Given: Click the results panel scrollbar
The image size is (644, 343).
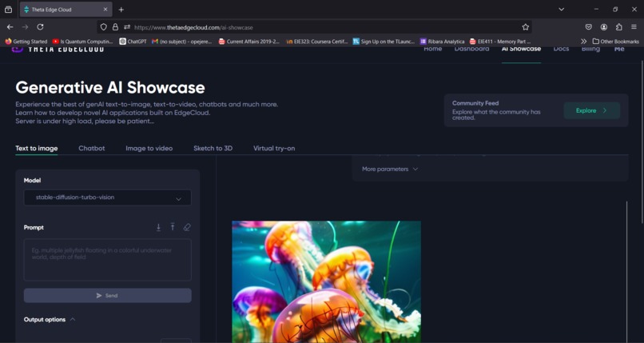Looking at the screenshot, I should [x=626, y=271].
